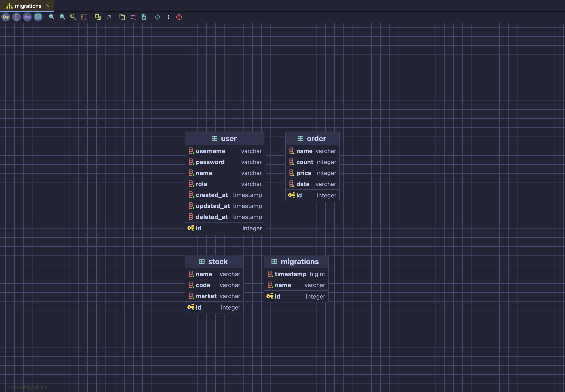
Task: Close the migrations tab
Action: [48, 6]
